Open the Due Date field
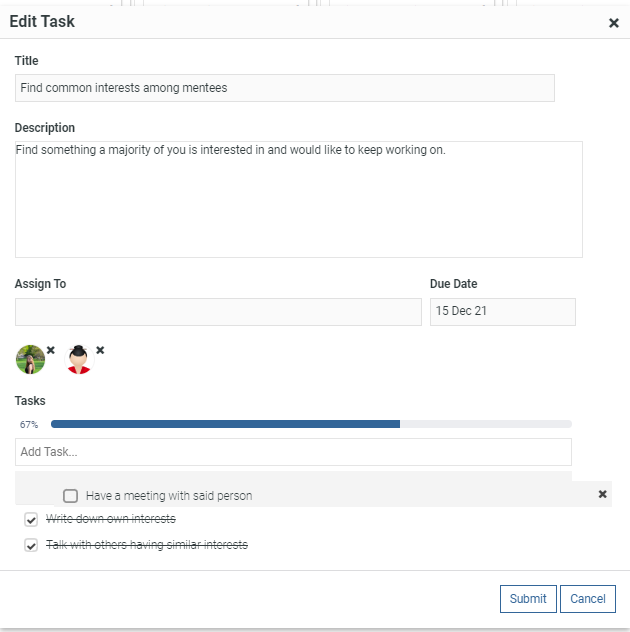Viewport: 630px width, 632px height. [x=503, y=312]
